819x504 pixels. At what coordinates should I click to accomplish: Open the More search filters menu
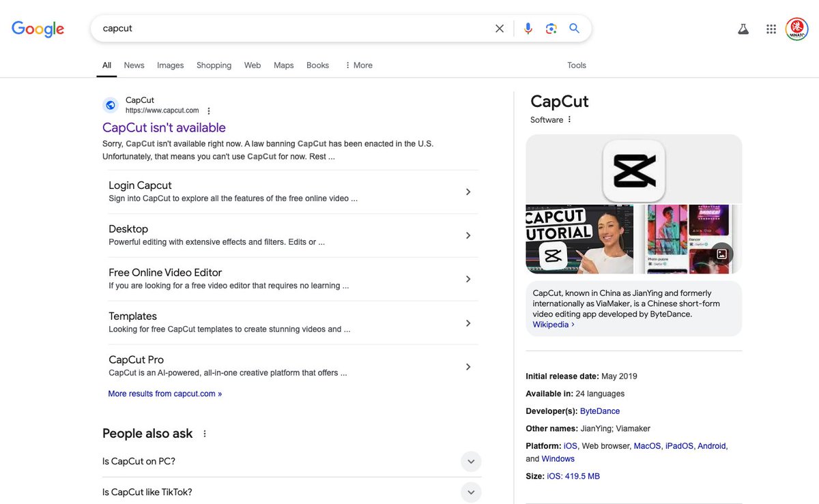[358, 65]
